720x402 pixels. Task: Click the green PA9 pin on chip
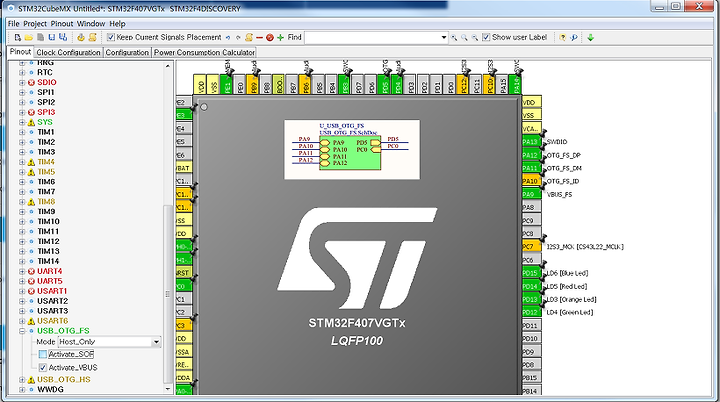tap(531, 194)
